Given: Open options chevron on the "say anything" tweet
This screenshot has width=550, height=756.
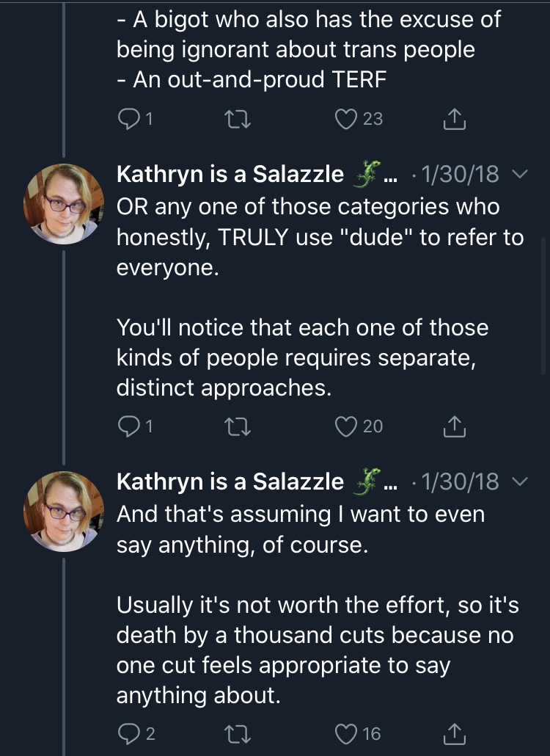Looking at the screenshot, I should [520, 481].
